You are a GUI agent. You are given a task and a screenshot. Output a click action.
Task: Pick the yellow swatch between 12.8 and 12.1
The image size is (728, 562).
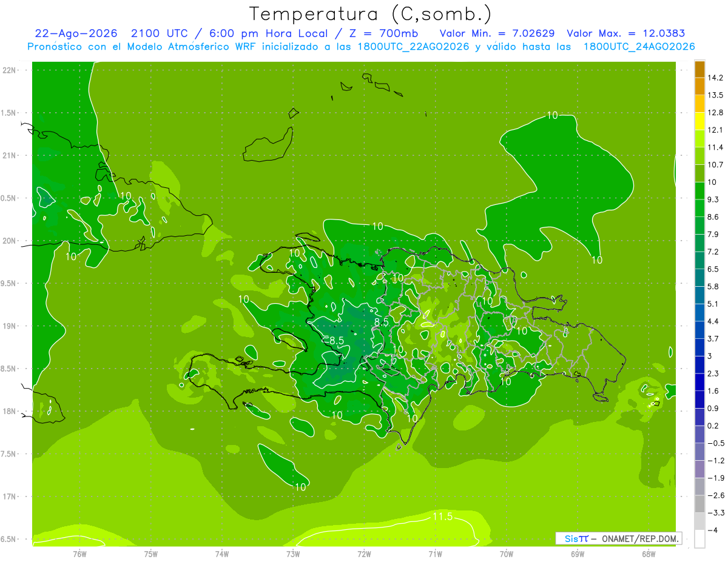699,121
